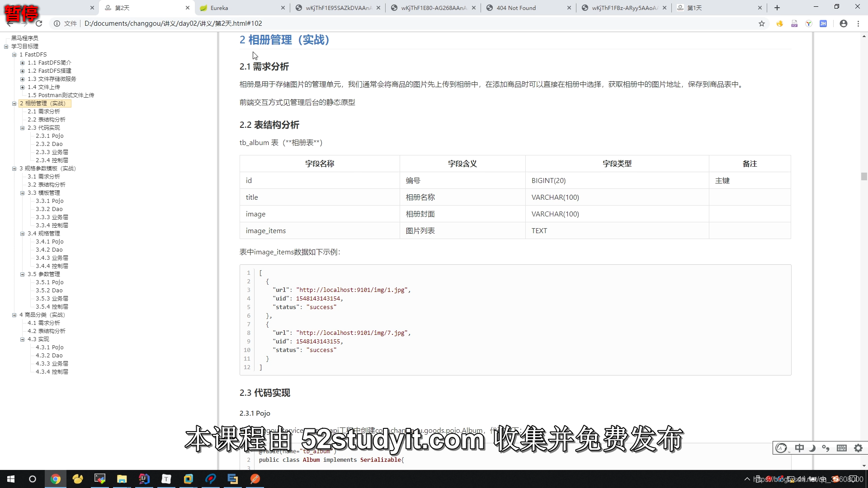Select 4.1 需求分析 tree item
Image resolution: width=868 pixels, height=488 pixels.
point(43,323)
